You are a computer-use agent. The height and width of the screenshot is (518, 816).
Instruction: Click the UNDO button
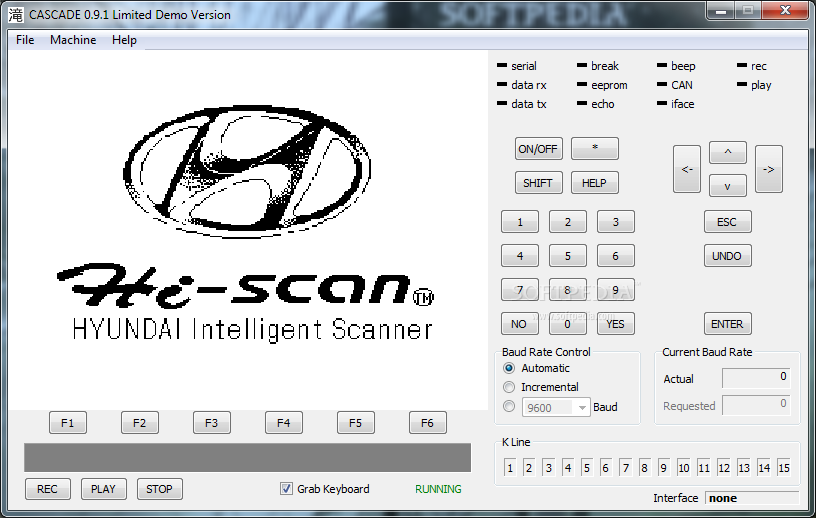(728, 256)
